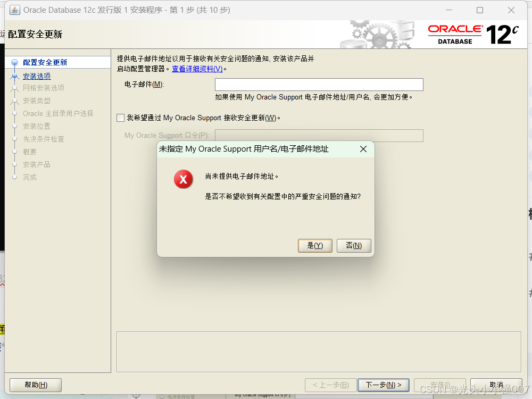
Task: Click the '是否不希望收到有关配置中的严重安全问题的通知?' text
Action: (x=282, y=196)
